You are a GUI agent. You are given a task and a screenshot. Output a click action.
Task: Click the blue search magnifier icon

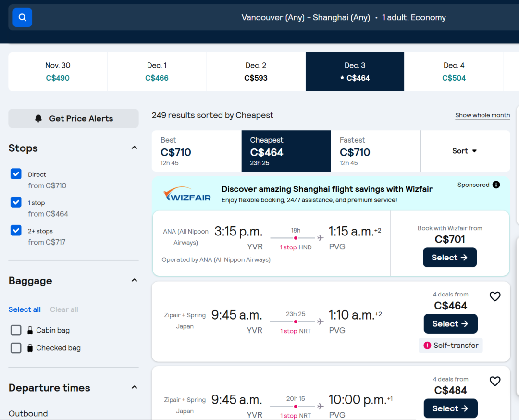coord(22,18)
